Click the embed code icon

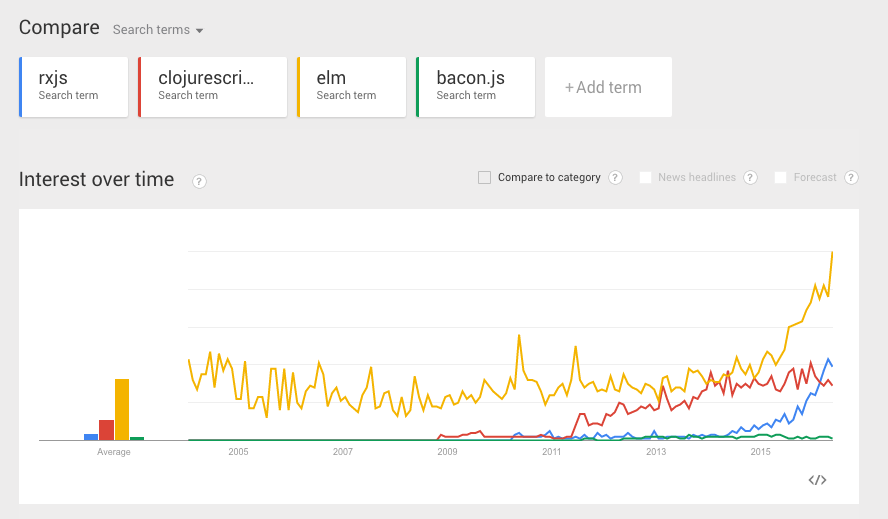tap(817, 480)
